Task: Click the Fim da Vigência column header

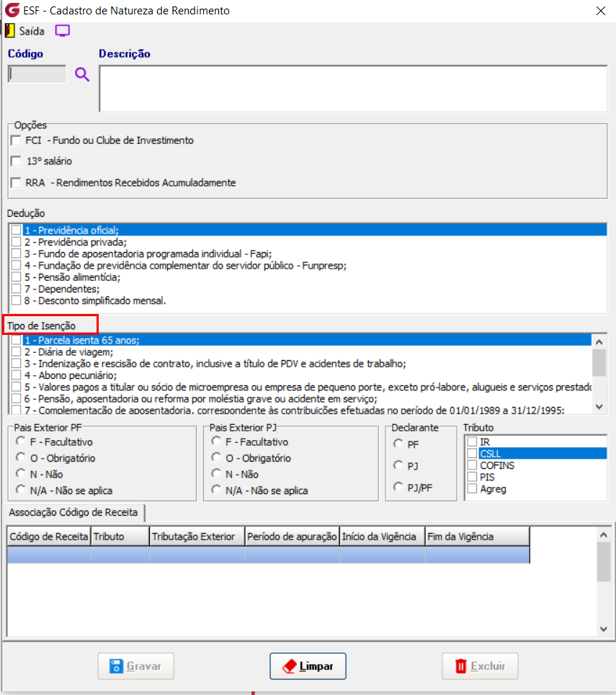Action: click(x=477, y=537)
